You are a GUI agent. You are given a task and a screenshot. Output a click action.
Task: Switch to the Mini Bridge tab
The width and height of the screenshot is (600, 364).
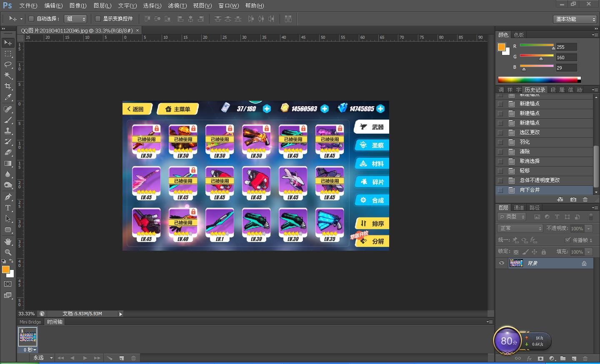pyautogui.click(x=30, y=322)
